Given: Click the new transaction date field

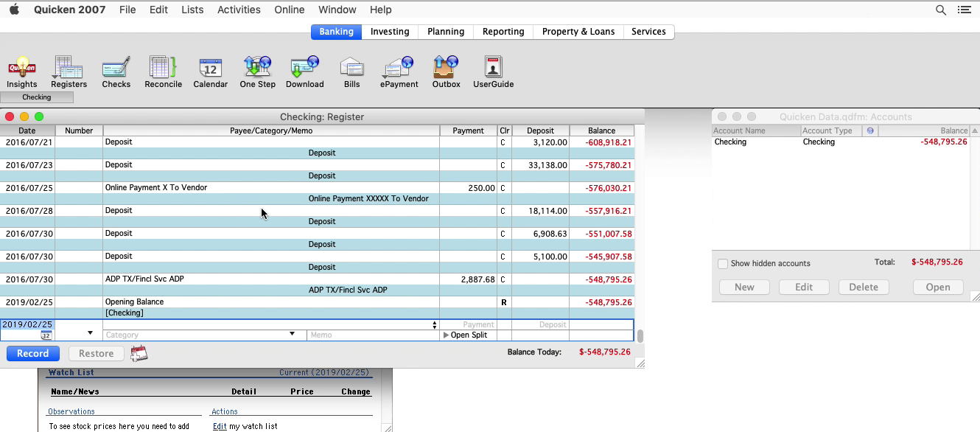Looking at the screenshot, I should pos(27,324).
